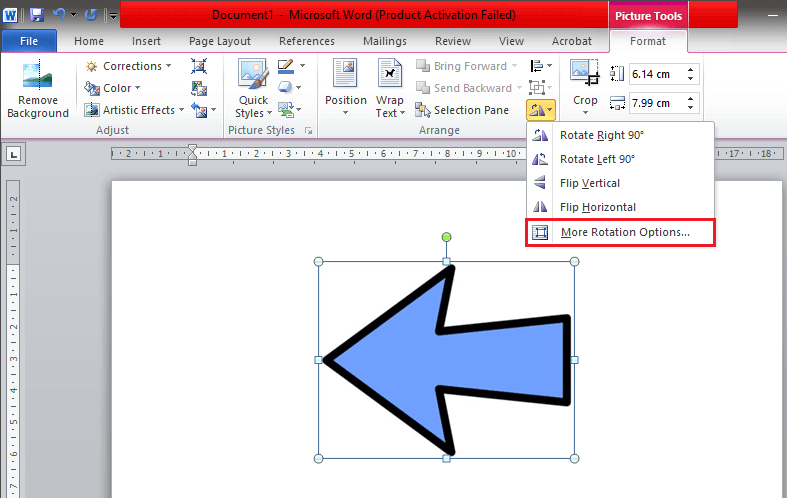Open the Position layout gallery

click(346, 89)
